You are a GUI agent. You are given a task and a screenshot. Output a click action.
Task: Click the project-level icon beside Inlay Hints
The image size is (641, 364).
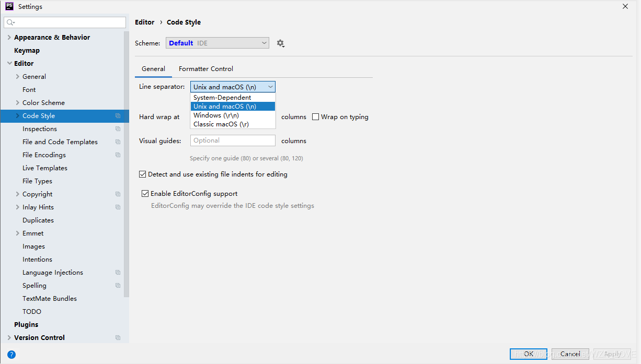click(118, 207)
